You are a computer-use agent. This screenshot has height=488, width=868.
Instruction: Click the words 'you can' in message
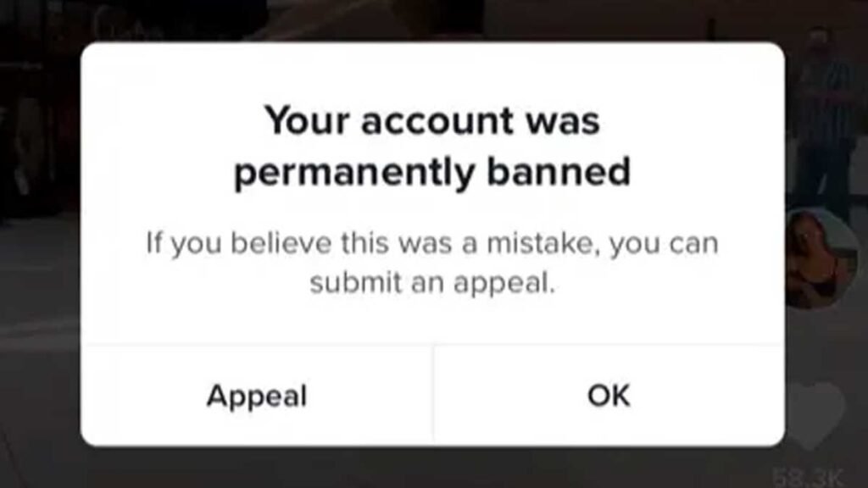665,245
